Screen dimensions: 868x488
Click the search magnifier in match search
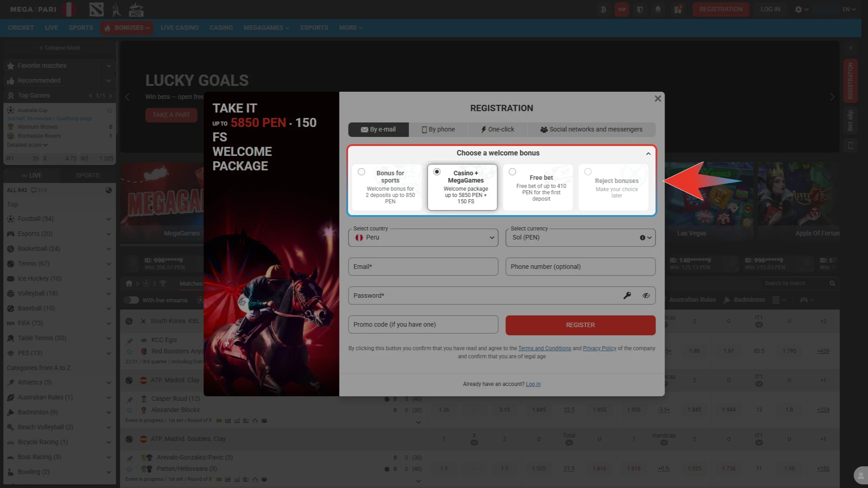pyautogui.click(x=832, y=283)
